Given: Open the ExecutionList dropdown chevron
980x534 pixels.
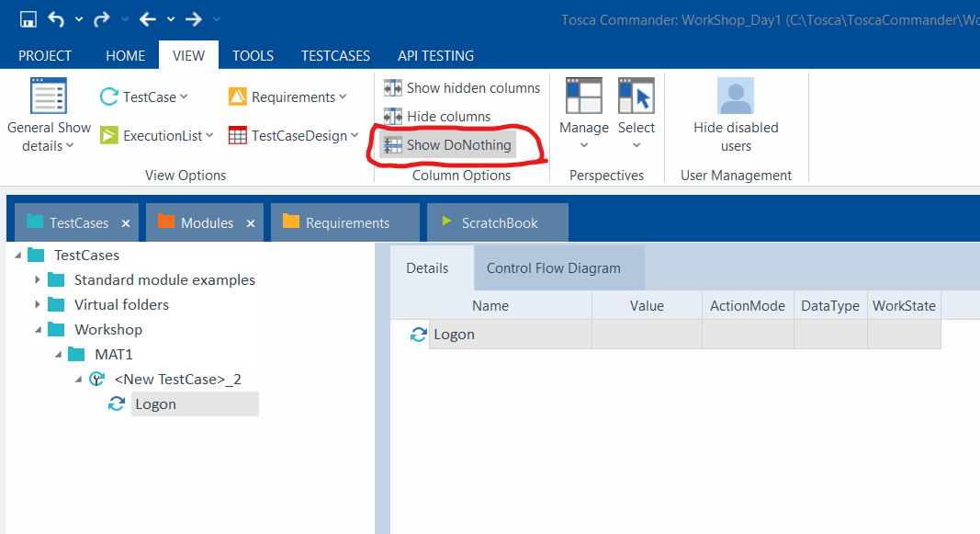Looking at the screenshot, I should (209, 135).
